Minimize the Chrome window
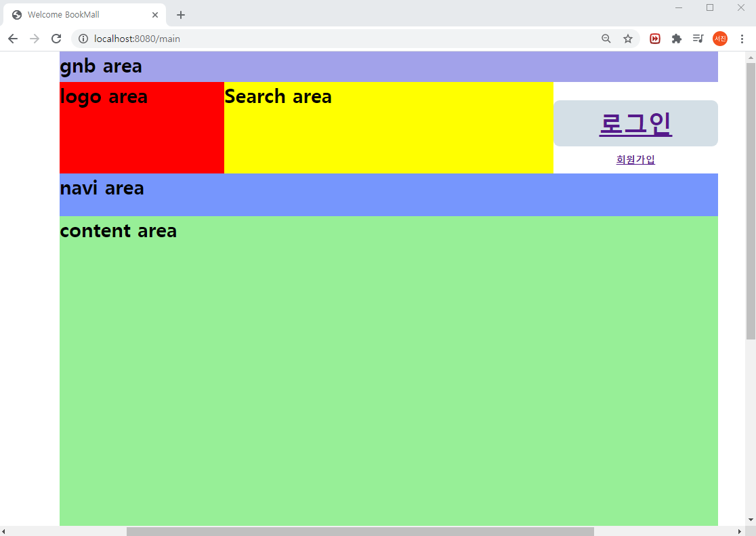This screenshot has width=756, height=536. coord(678,7)
